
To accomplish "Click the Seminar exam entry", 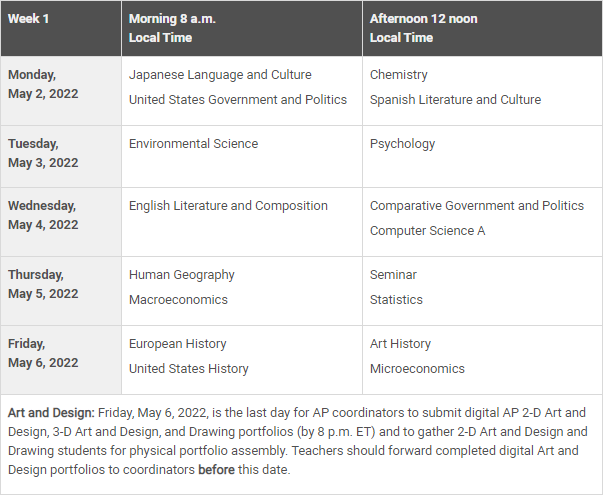I will point(393,275).
